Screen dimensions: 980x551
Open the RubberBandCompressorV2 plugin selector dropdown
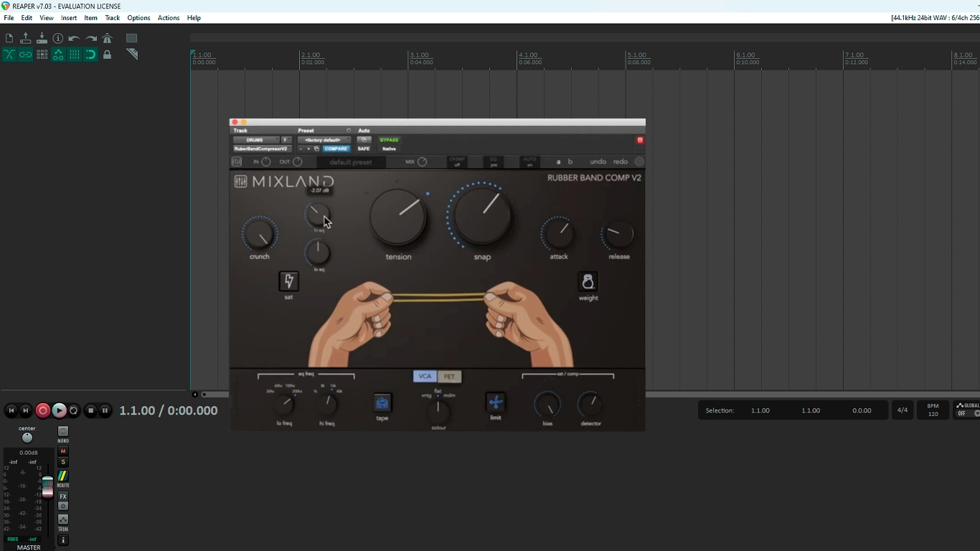coord(262,149)
